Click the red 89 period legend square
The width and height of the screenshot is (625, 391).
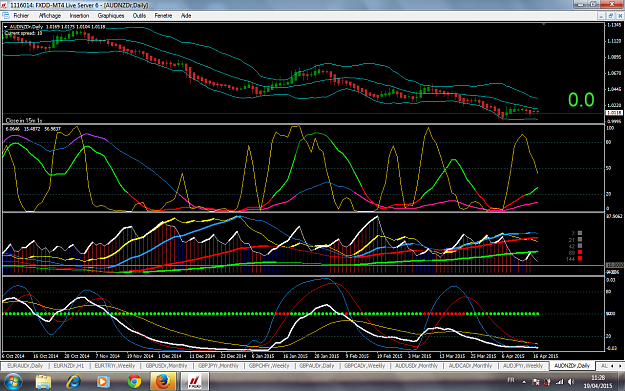(580, 252)
